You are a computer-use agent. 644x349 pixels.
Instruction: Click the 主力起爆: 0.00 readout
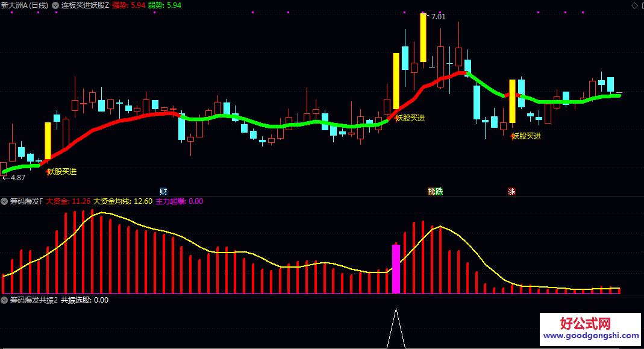coord(179,201)
